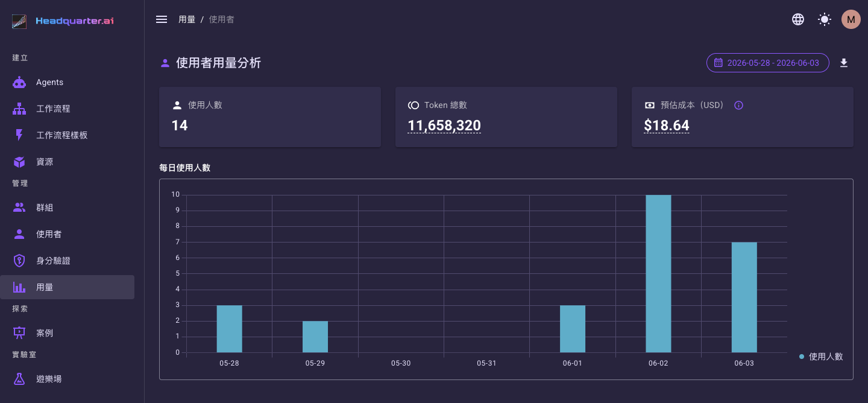Download usage report with download icon

844,63
